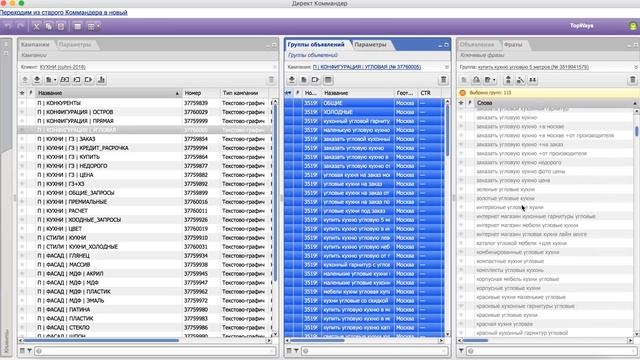Click the Redo arrow in the purple toolbar
Viewport: 640px width, 360px height.
[x=20, y=27]
